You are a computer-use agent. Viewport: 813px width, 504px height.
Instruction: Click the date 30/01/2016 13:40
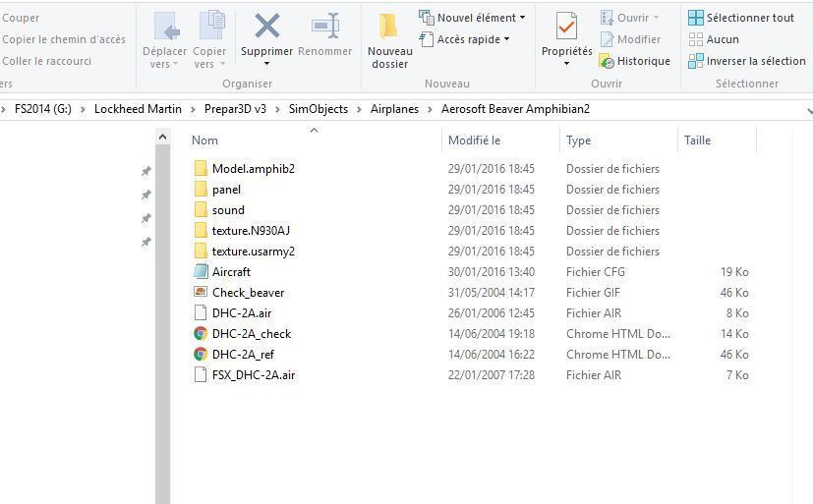point(492,271)
